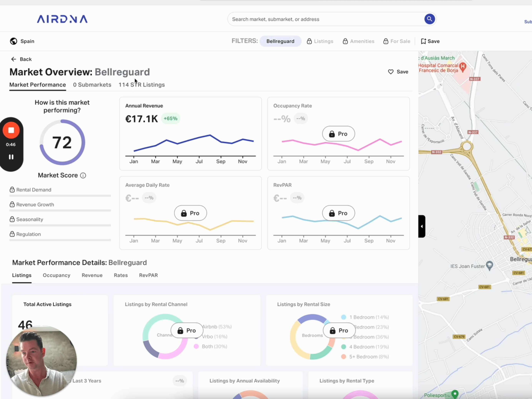Viewport: 532px width, 399px height.
Task: Click the hospital marker on the map
Action: click(462, 67)
